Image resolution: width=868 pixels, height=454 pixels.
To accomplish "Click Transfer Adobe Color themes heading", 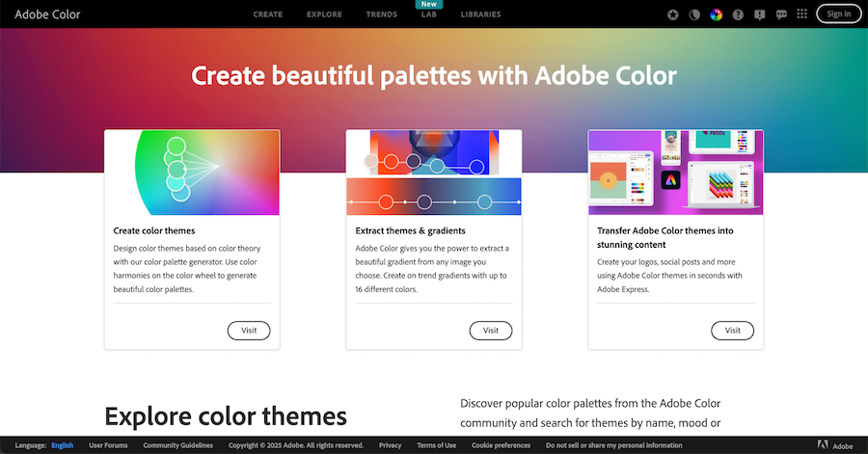I will point(665,238).
